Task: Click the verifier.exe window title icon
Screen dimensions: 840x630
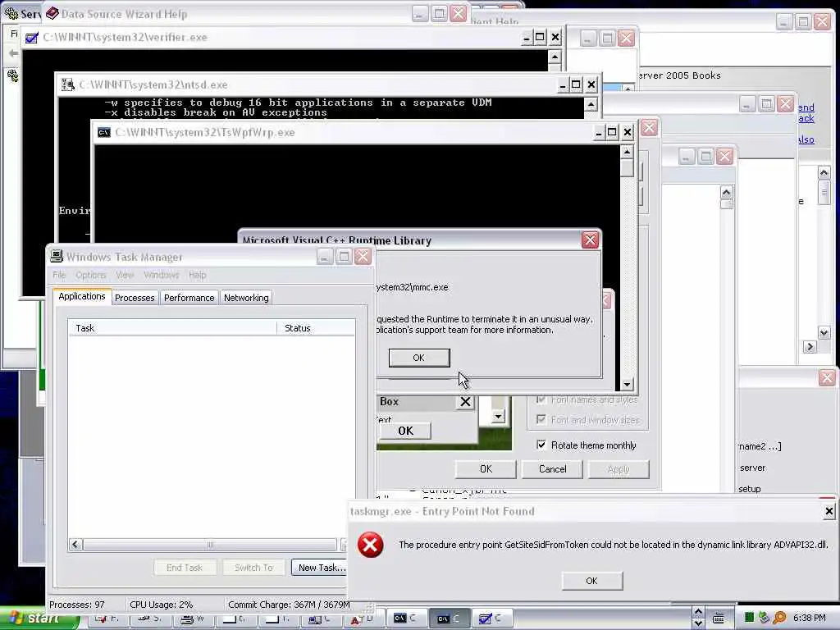Action: pyautogui.click(x=32, y=38)
